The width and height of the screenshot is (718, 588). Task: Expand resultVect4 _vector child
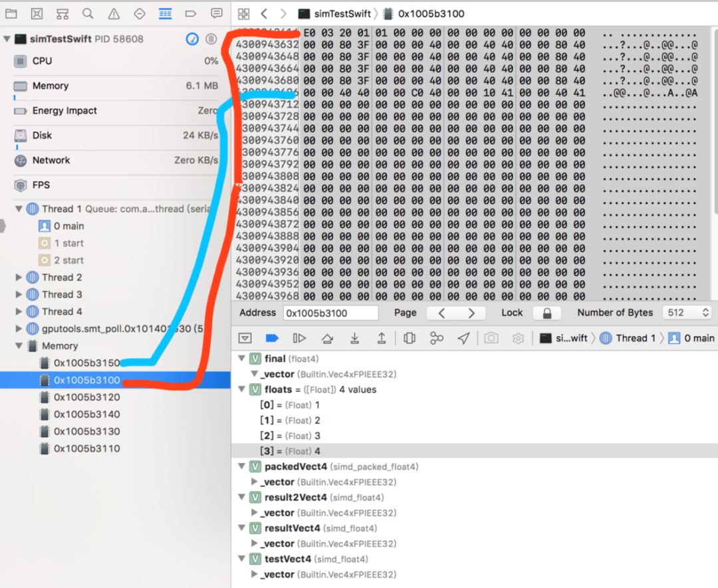(x=254, y=543)
